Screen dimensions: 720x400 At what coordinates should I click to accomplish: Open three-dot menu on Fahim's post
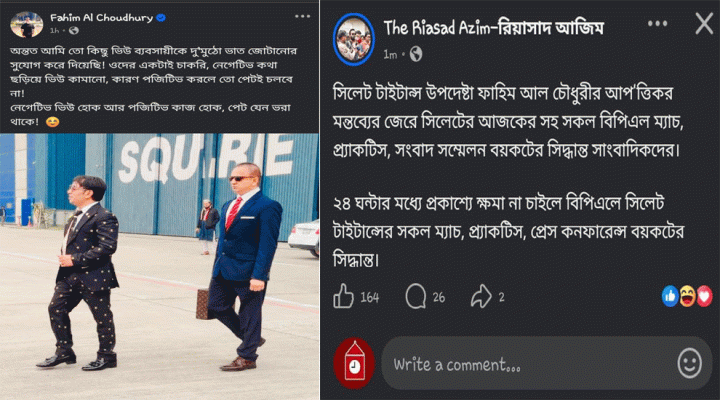tap(303, 16)
